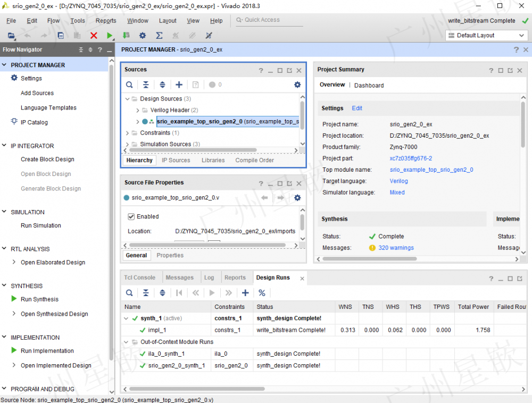Viewport: 532px width, 403px height.
Task: Search in the Sources panel
Action: click(x=129, y=85)
